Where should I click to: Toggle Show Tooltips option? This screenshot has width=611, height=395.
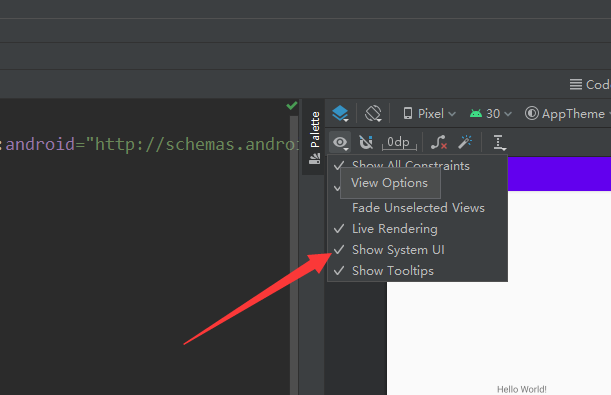tap(417, 271)
